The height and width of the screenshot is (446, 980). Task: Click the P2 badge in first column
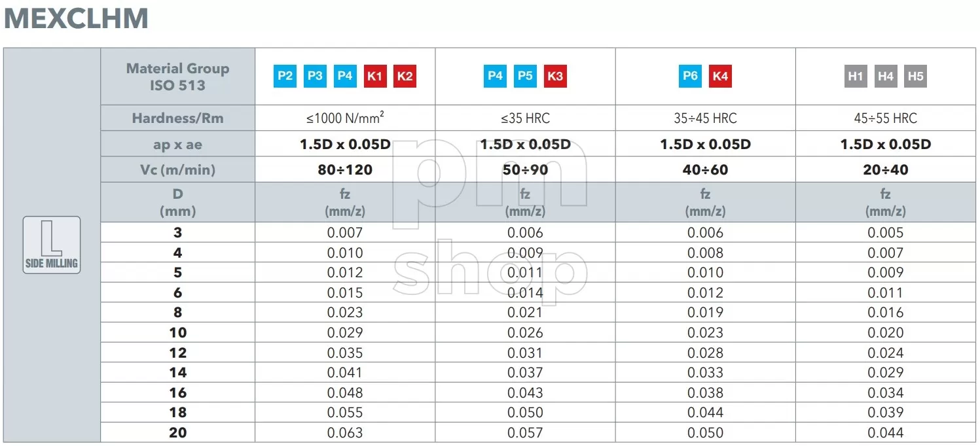(x=285, y=76)
